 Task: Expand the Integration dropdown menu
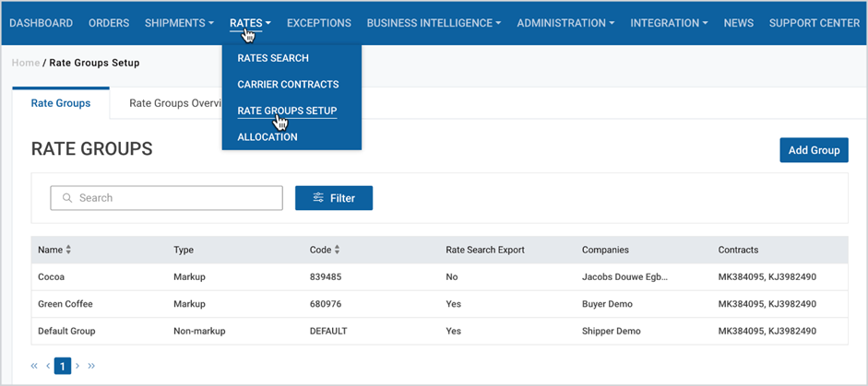click(670, 23)
